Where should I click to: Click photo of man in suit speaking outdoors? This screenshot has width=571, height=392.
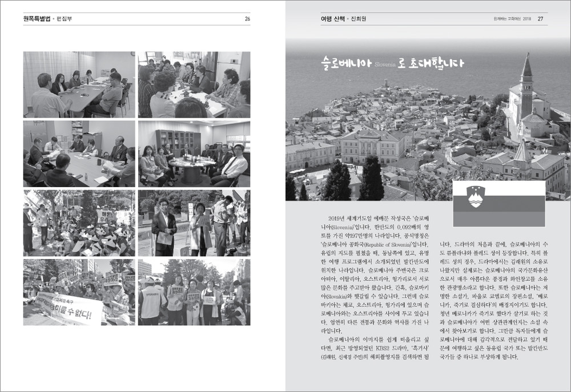coord(194,223)
